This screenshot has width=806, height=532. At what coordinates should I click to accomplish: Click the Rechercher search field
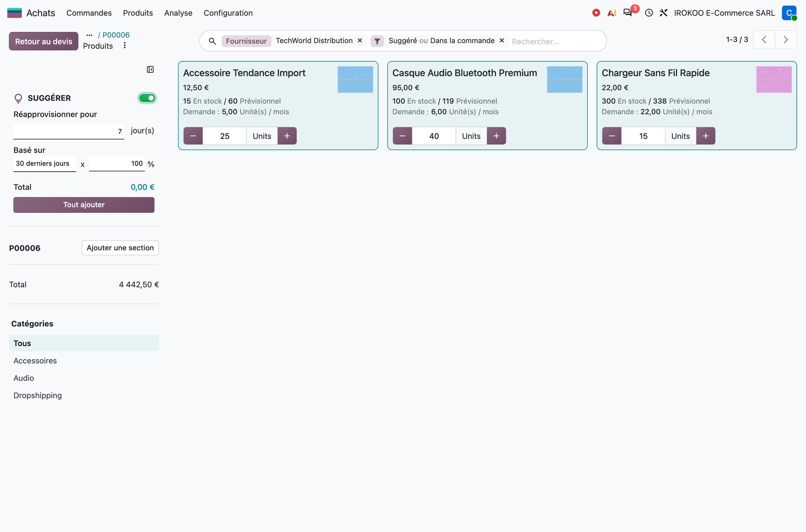555,41
